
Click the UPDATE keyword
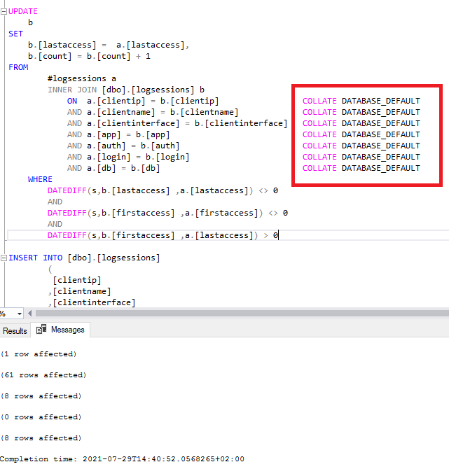[23, 11]
